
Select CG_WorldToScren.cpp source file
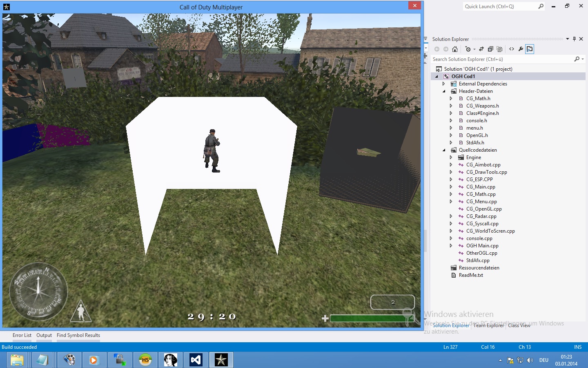[490, 231]
